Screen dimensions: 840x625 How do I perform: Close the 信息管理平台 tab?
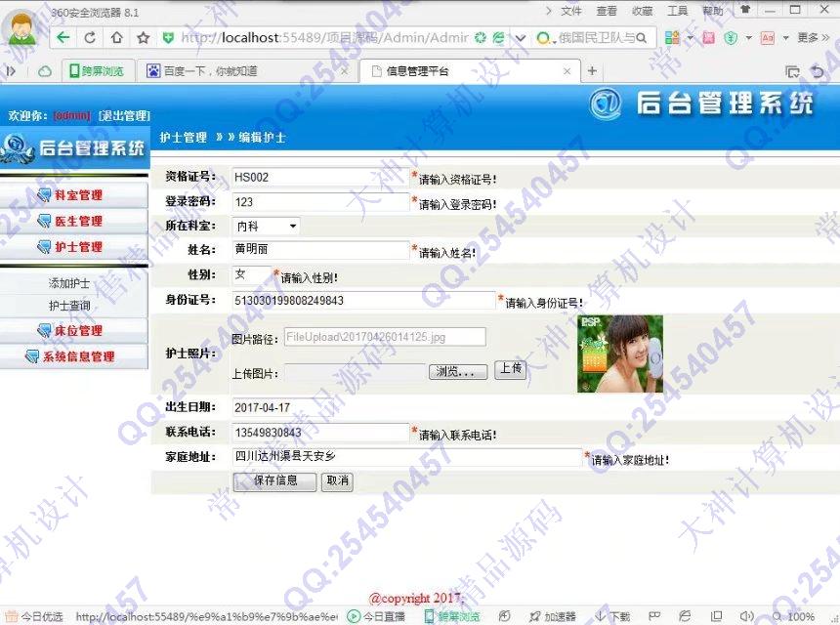click(x=567, y=70)
